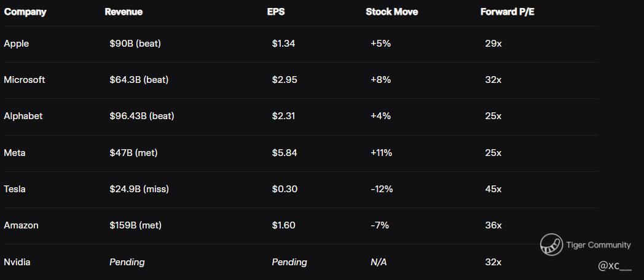Screen dimensions: 644x280
Task: Select Nvidia's Pending revenue cell
Action: pyautogui.click(x=127, y=262)
